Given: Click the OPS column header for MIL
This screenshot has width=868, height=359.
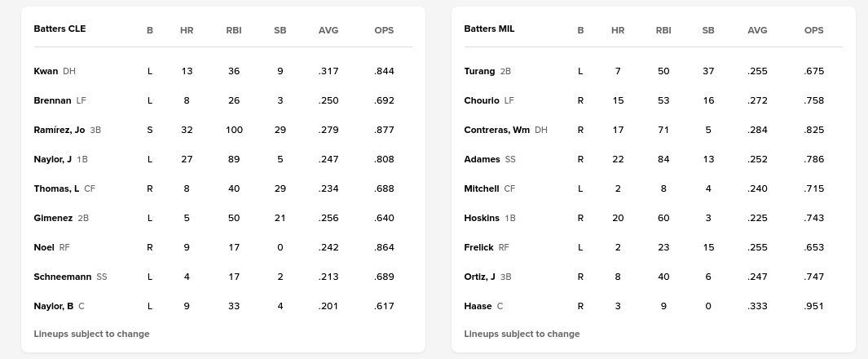Looking at the screenshot, I should pyautogui.click(x=813, y=30).
